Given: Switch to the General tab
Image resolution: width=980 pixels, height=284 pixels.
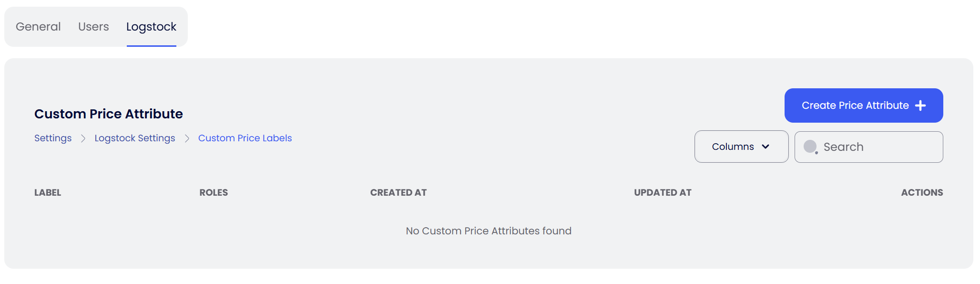Looking at the screenshot, I should (x=38, y=27).
